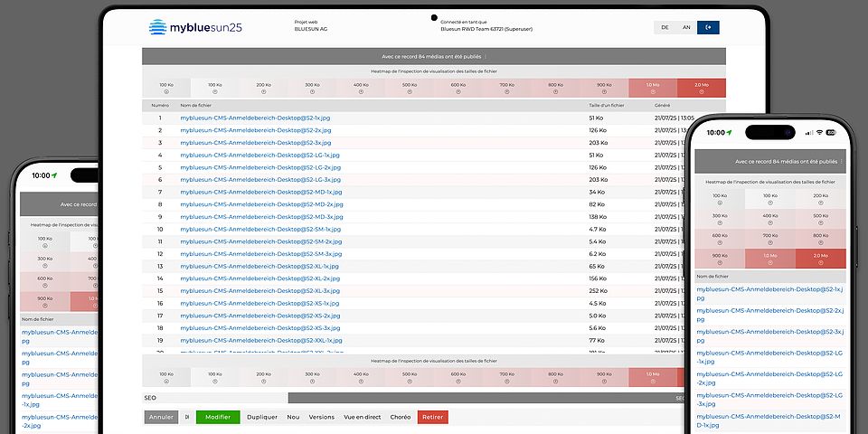This screenshot has height=434, width=868.
Task: Click the circled arrow under 800 Ko in the tablet's lower heatmap
Action: (556, 381)
